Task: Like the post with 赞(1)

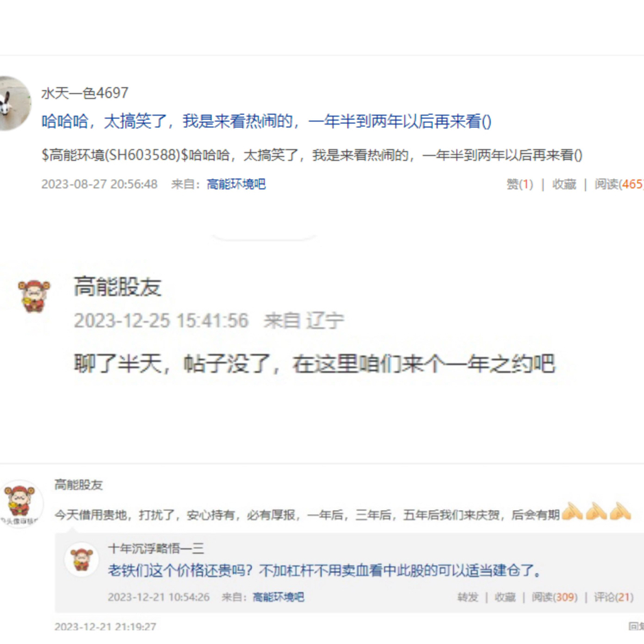Action: [519, 184]
